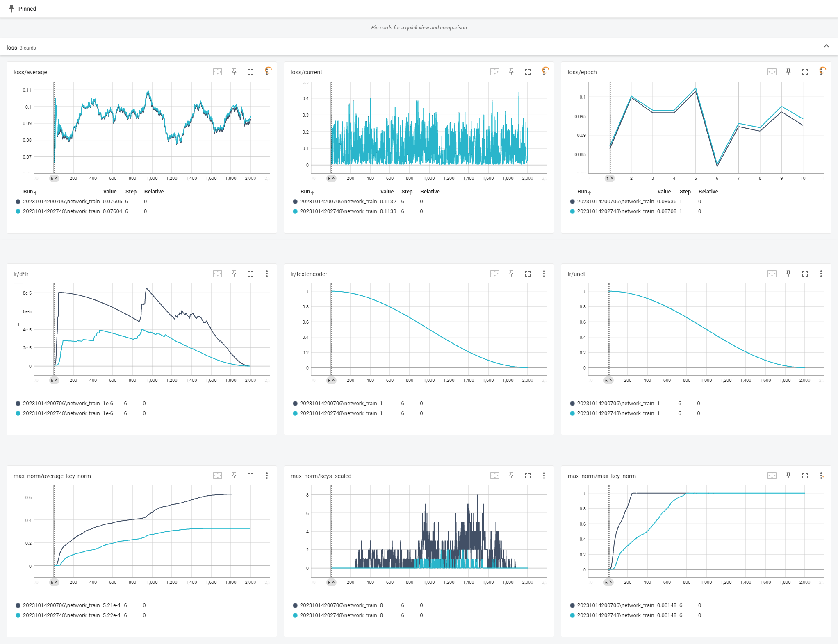Image resolution: width=838 pixels, height=644 pixels.
Task: Toggle fullscreen on loss/current card
Action: pyautogui.click(x=528, y=72)
